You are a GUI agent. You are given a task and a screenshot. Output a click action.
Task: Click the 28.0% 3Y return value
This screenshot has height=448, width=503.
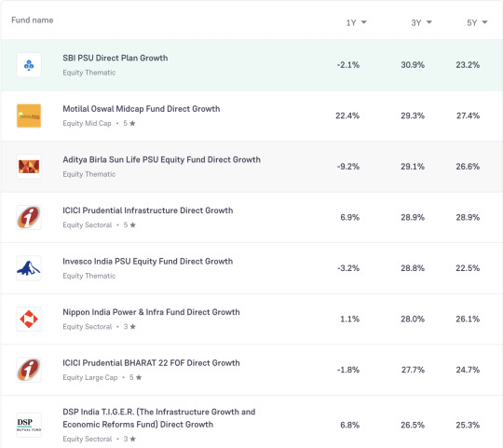(x=413, y=319)
